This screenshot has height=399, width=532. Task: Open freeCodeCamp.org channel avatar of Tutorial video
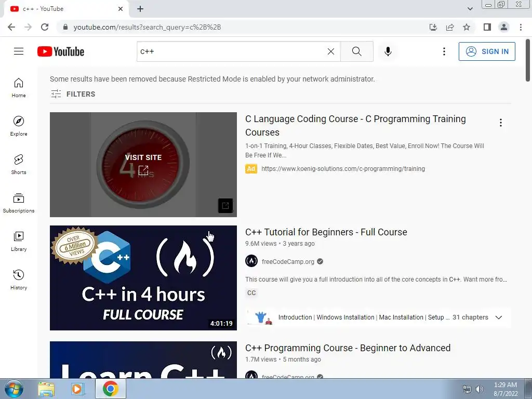point(251,261)
